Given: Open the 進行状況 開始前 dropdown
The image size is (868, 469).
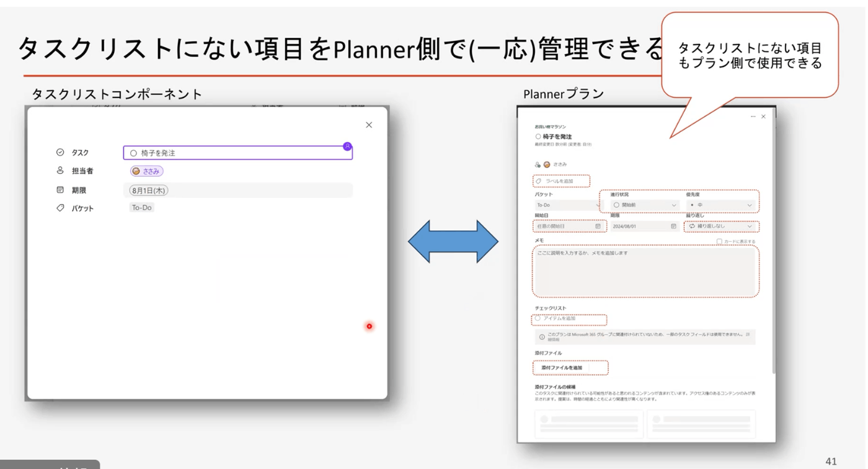Looking at the screenshot, I should [x=645, y=205].
